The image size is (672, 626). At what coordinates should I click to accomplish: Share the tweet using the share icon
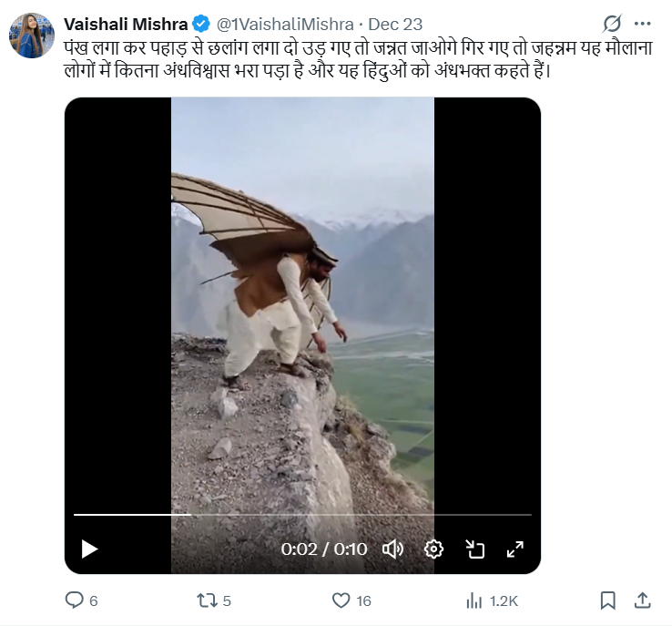point(642,600)
